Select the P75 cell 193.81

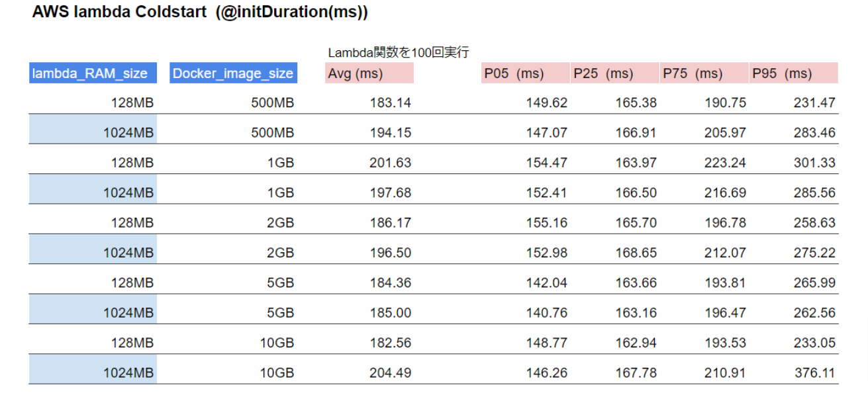[725, 283]
